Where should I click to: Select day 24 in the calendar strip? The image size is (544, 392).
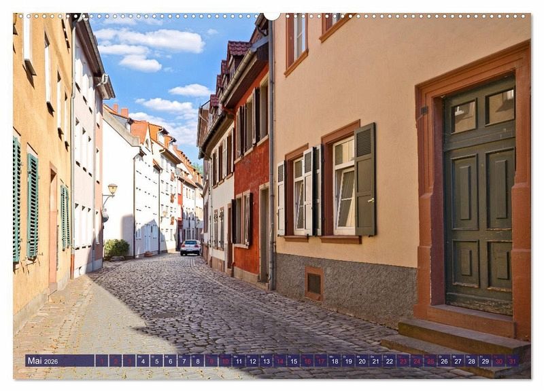coord(417,361)
